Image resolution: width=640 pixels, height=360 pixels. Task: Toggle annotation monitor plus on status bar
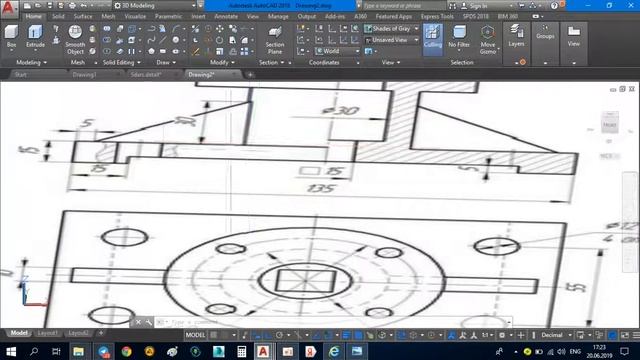(x=521, y=335)
